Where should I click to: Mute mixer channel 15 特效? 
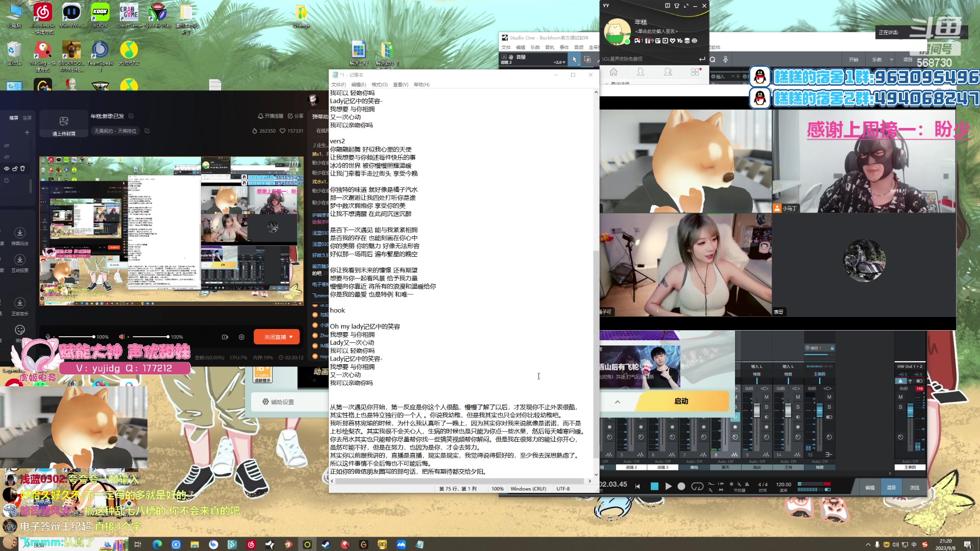coord(829,397)
